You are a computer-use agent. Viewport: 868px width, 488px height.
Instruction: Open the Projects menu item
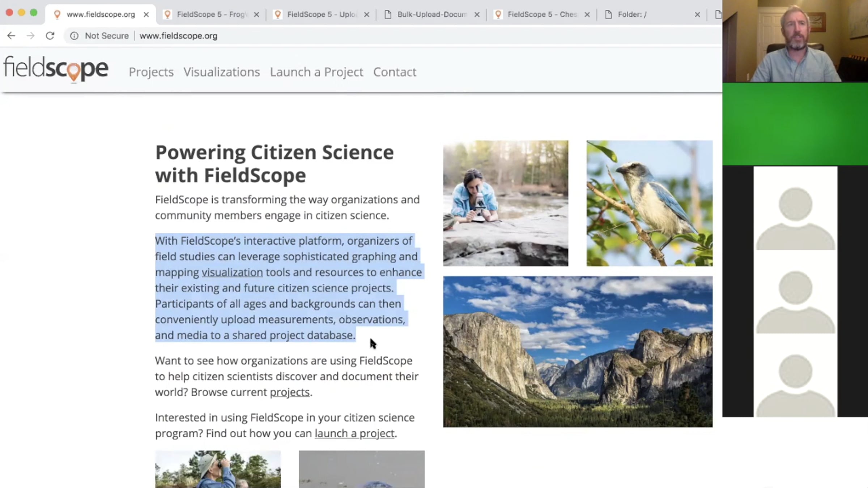click(x=151, y=72)
